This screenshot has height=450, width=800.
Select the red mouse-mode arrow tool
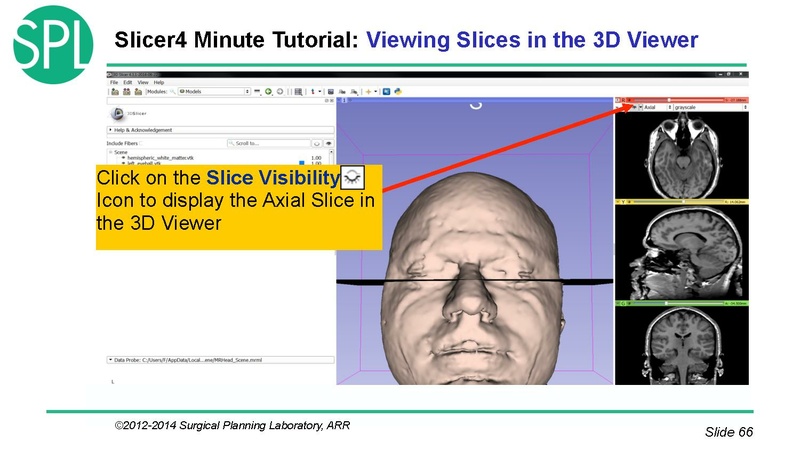[313, 92]
